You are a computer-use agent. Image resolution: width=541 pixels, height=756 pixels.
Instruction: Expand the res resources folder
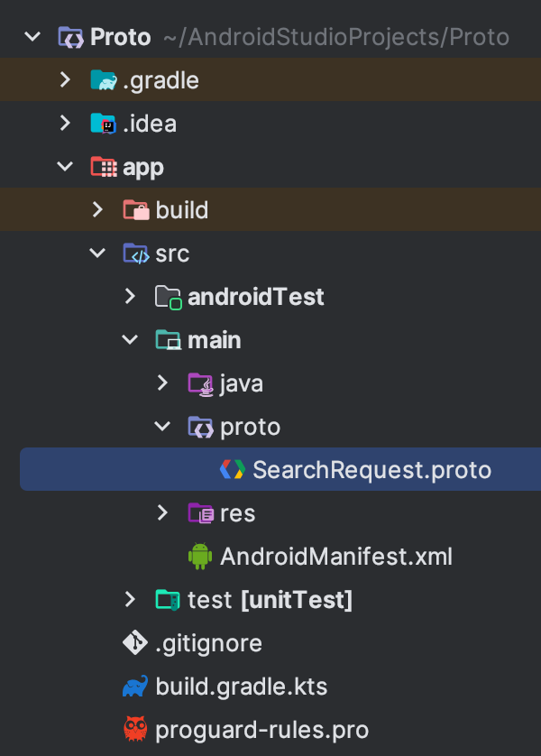pos(162,512)
